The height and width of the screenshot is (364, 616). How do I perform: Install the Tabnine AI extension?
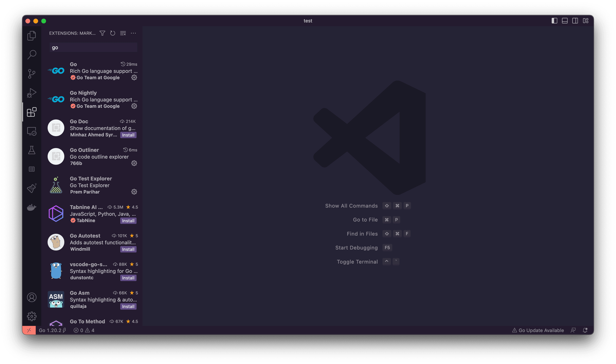pyautogui.click(x=128, y=221)
